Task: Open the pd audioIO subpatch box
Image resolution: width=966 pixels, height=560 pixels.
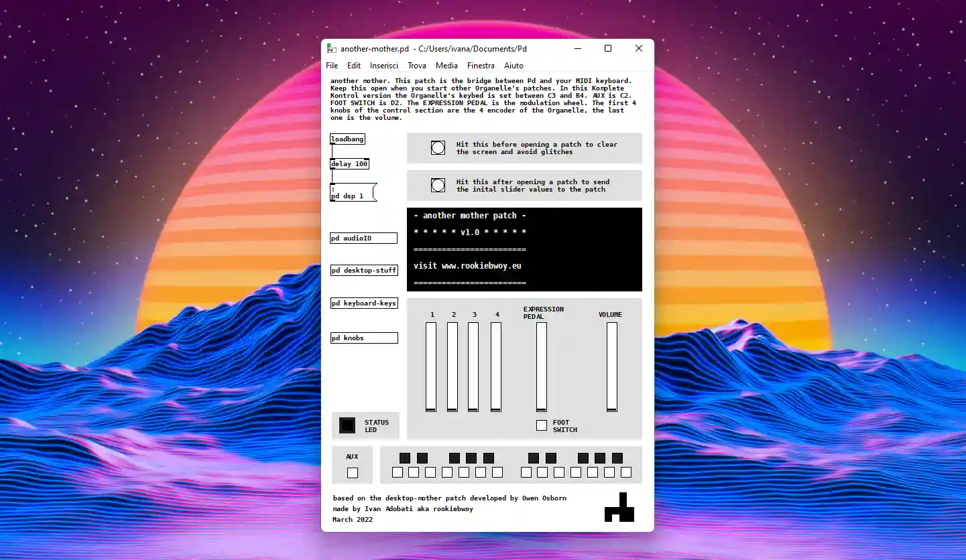Action: tap(363, 238)
